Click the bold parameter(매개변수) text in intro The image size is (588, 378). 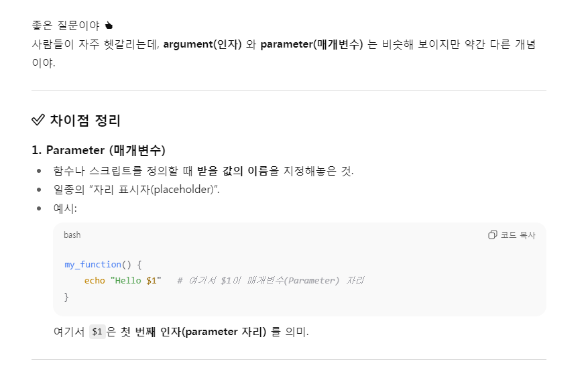[x=312, y=44]
